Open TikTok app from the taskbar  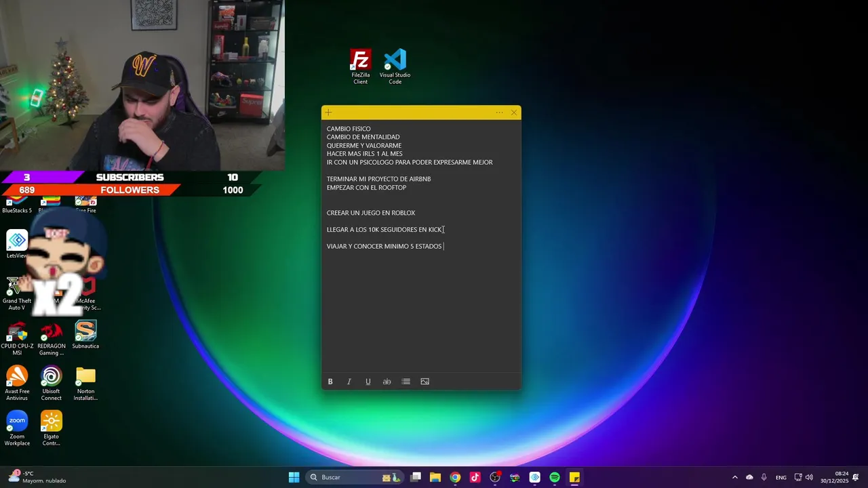tap(475, 477)
